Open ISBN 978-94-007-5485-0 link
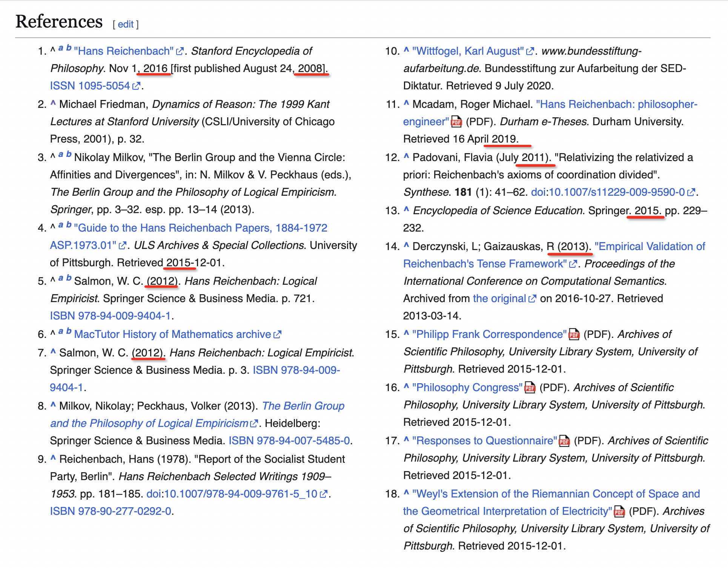728x568 pixels. pyautogui.click(x=289, y=441)
